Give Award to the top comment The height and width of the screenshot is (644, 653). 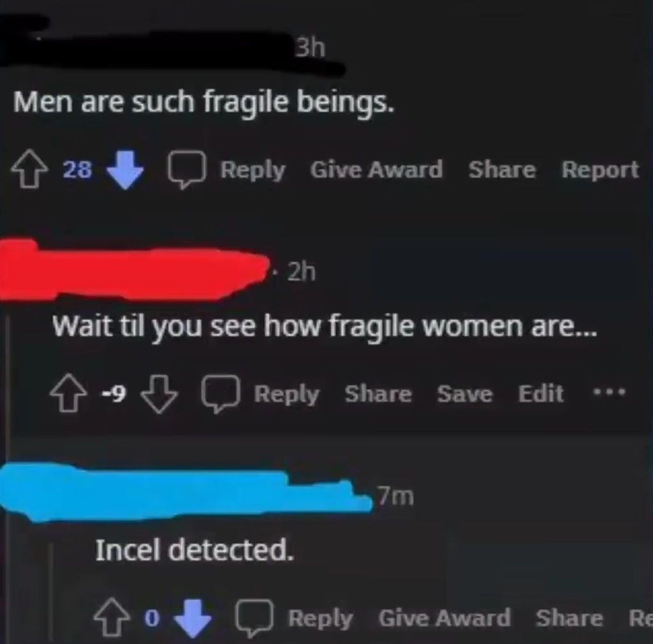point(376,170)
